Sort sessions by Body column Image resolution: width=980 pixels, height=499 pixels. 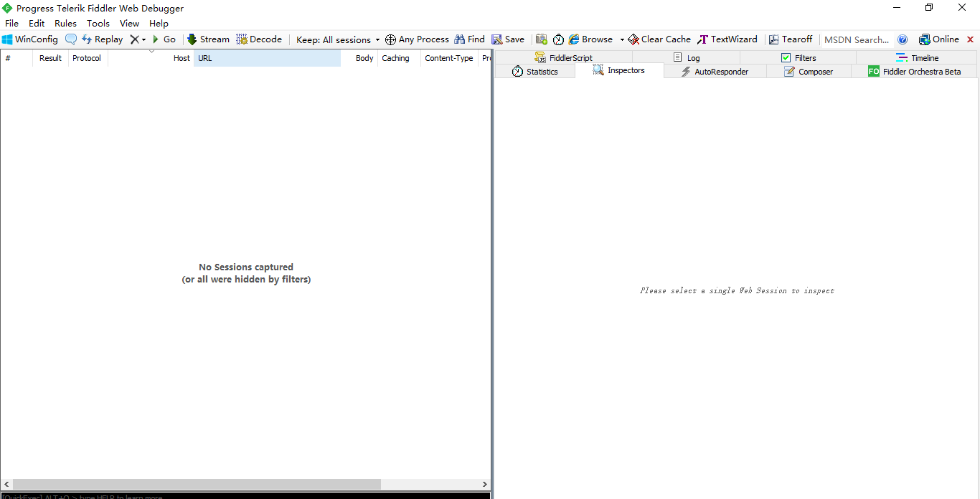pyautogui.click(x=359, y=58)
